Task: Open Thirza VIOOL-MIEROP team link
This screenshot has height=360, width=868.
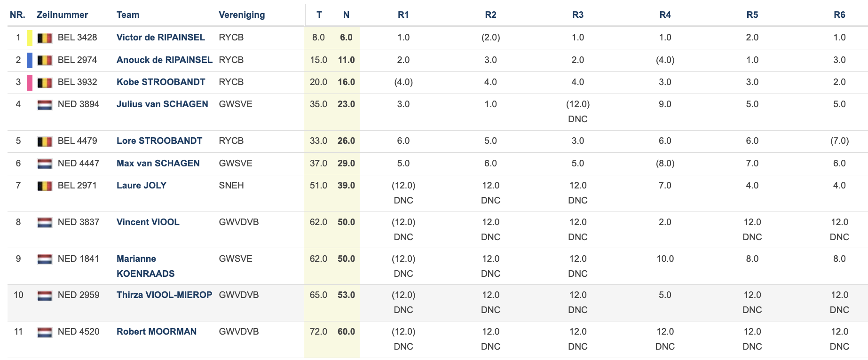Action: click(x=165, y=295)
